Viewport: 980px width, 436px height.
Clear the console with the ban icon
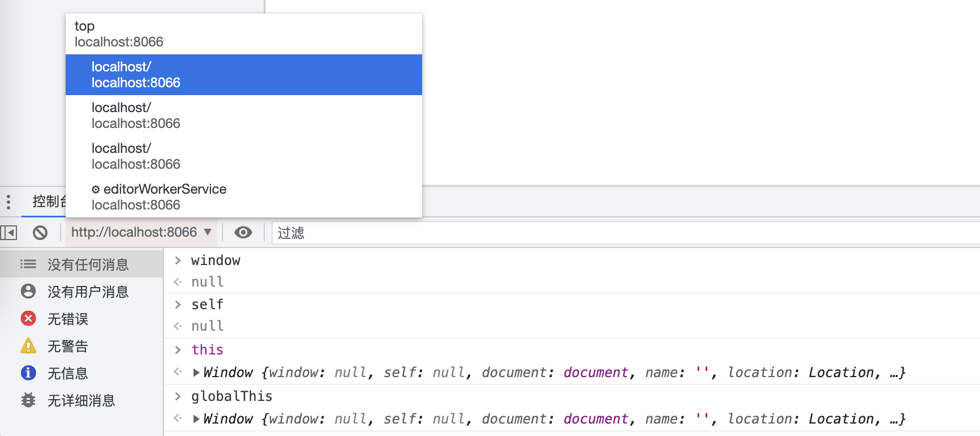coord(40,233)
